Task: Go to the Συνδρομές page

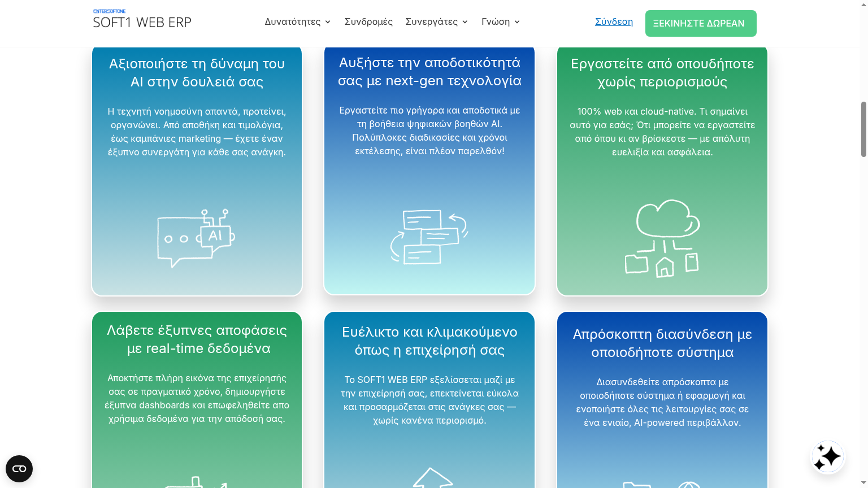Action: pos(368,21)
